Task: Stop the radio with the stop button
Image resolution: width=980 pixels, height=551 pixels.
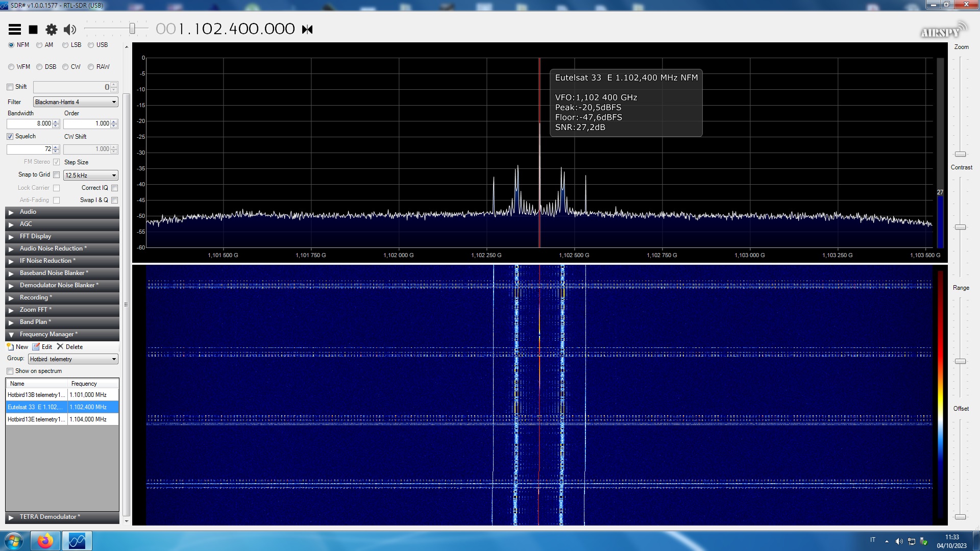Action: coord(33,30)
